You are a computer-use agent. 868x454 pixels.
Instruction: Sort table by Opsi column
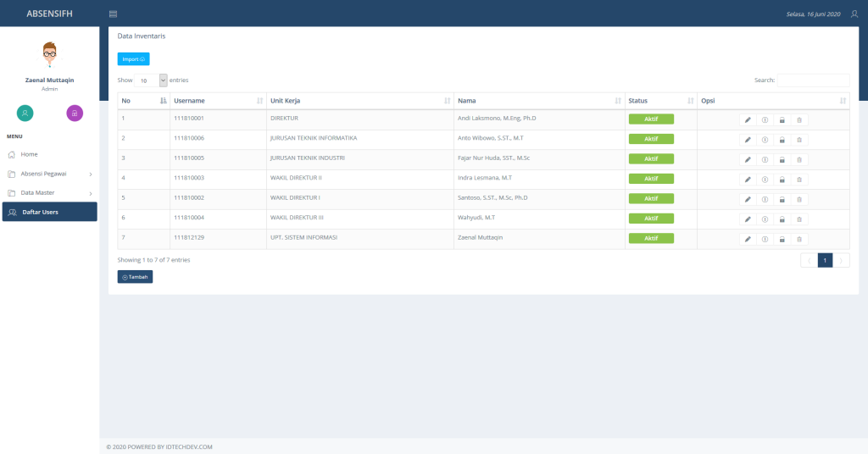[x=773, y=101]
